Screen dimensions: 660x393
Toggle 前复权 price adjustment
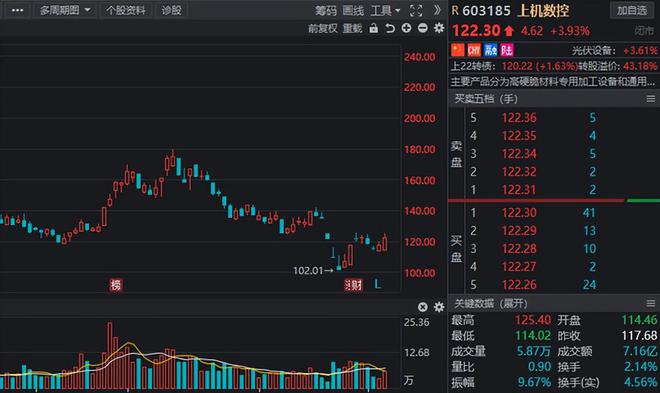[x=322, y=28]
